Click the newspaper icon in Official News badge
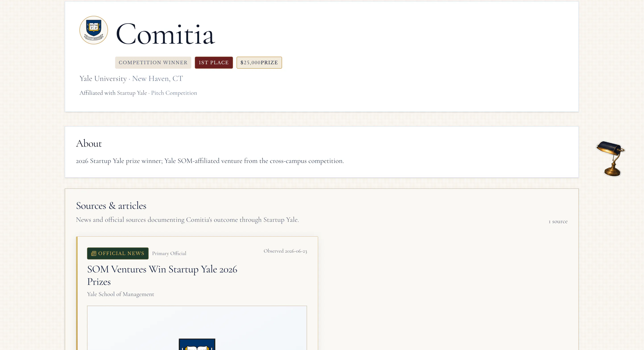Viewport: 644px width, 350px height. 93,253
